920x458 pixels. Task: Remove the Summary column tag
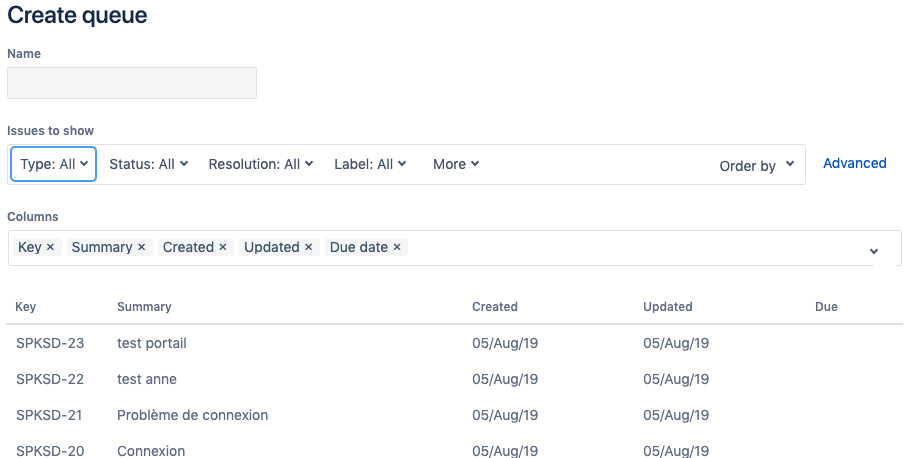[141, 247]
